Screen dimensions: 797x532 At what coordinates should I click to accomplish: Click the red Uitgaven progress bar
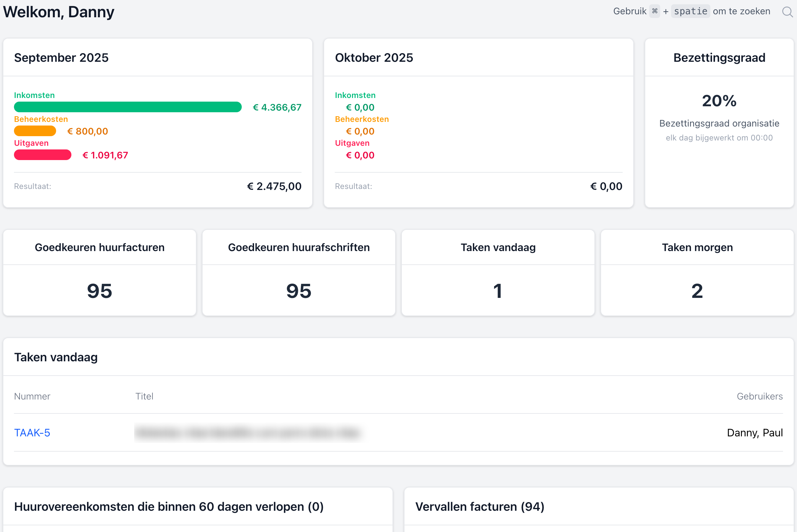43,155
